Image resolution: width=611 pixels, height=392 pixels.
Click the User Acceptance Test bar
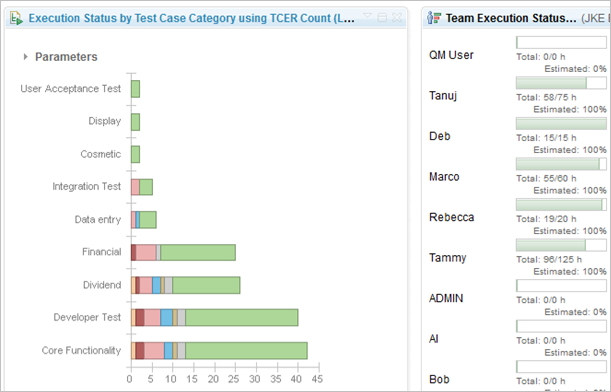pyautogui.click(x=135, y=89)
